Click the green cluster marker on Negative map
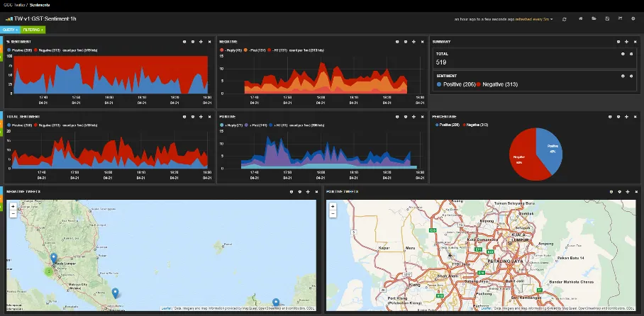This screenshot has height=316, width=644. click(x=49, y=271)
